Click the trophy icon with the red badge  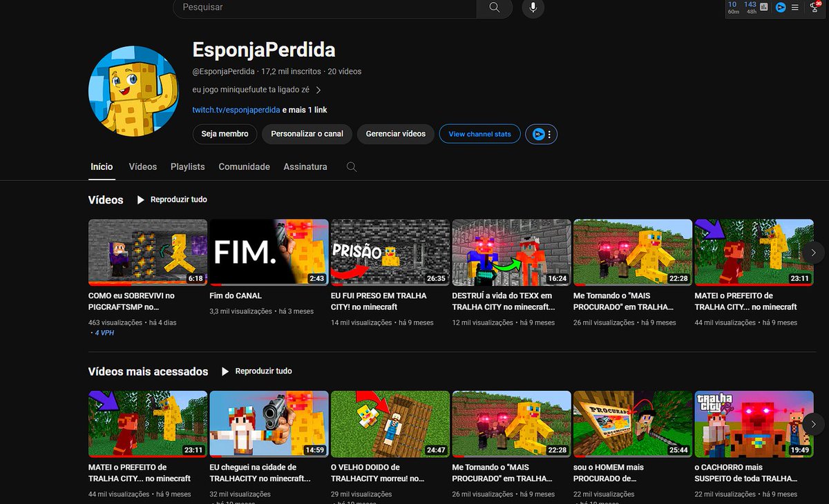(814, 8)
